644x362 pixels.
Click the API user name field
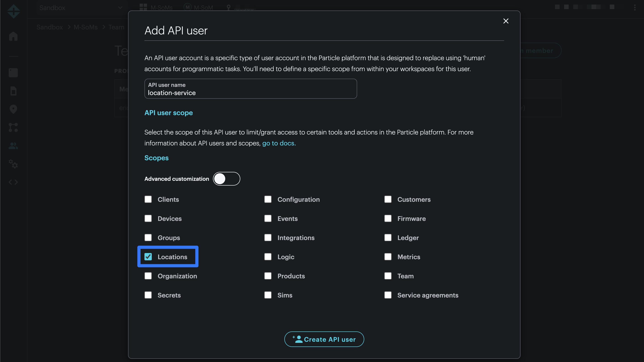(x=251, y=89)
